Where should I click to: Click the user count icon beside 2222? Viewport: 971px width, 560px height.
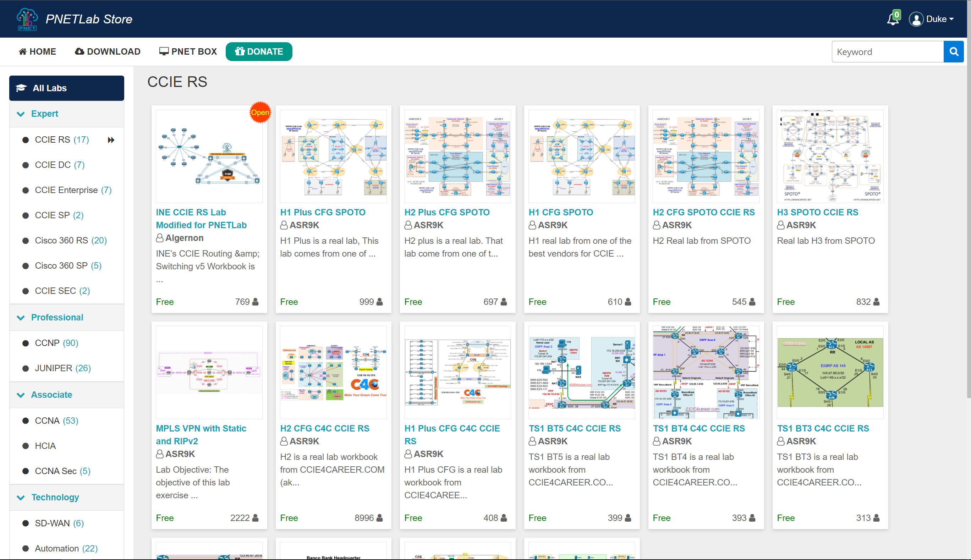[255, 518]
